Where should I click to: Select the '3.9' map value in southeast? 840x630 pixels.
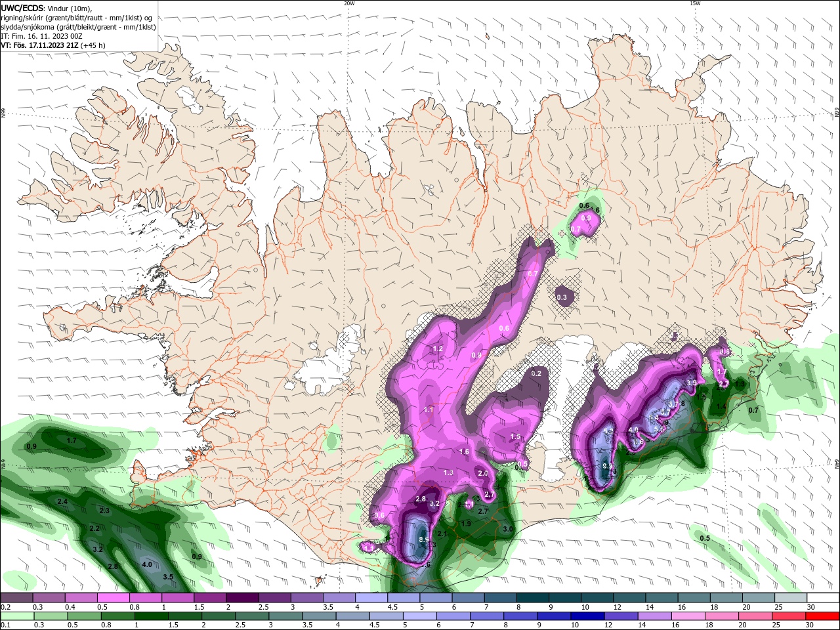pyautogui.click(x=691, y=383)
